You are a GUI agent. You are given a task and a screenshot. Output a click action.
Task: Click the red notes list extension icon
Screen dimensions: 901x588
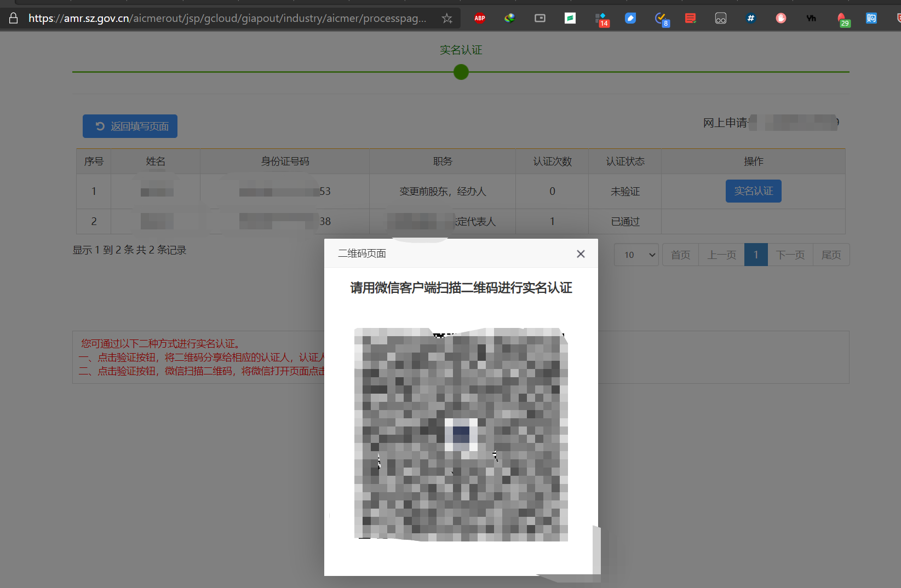[691, 18]
